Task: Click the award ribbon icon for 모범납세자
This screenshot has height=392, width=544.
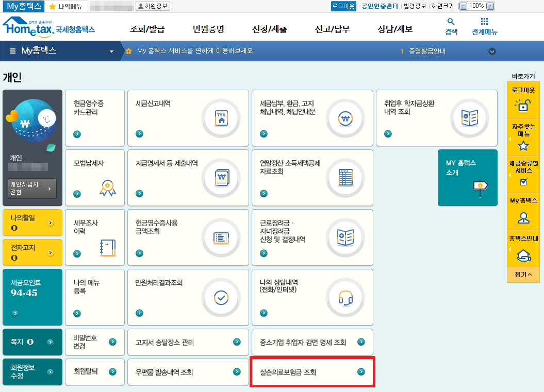Action: point(107,188)
